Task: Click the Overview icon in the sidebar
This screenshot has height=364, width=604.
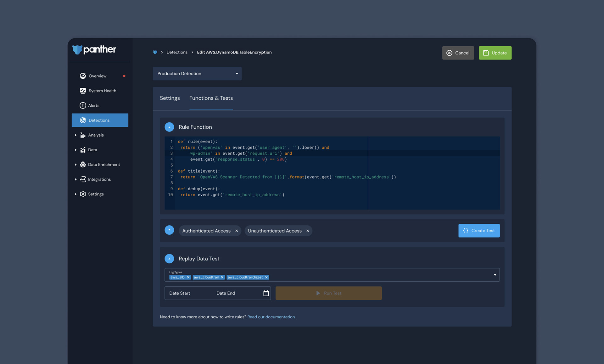Action: (x=83, y=76)
